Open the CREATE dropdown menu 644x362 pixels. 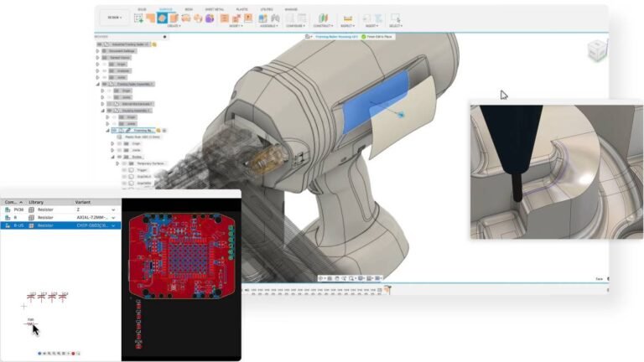174,26
